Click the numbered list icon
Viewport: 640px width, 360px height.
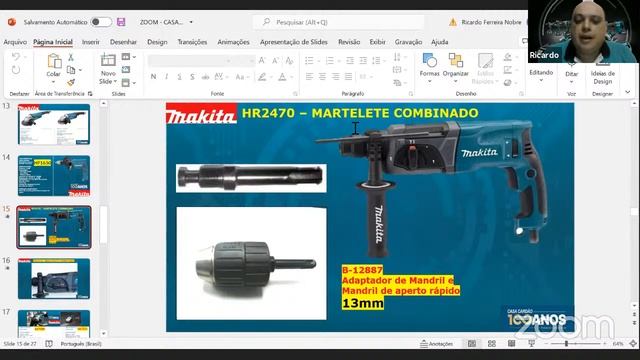click(330, 61)
